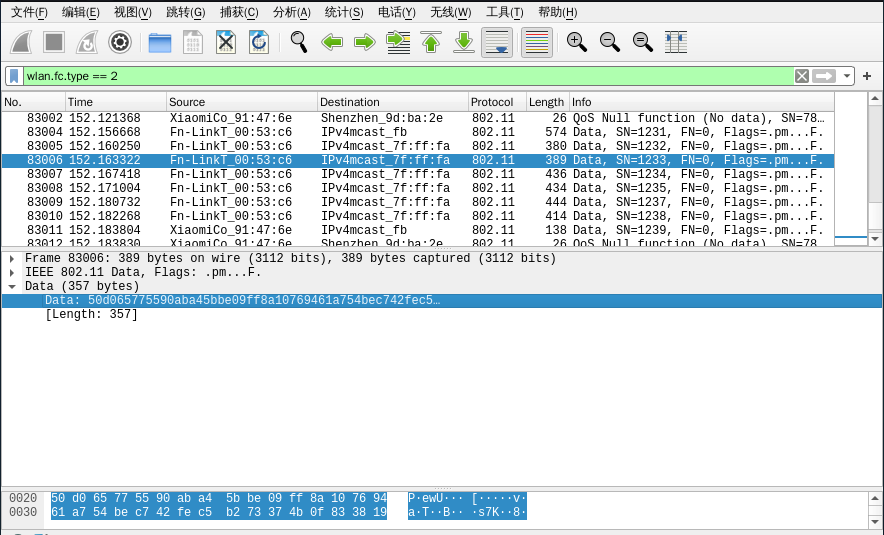The height and width of the screenshot is (535, 884).
Task: Sort by the Info column header
Action: [x=701, y=102]
